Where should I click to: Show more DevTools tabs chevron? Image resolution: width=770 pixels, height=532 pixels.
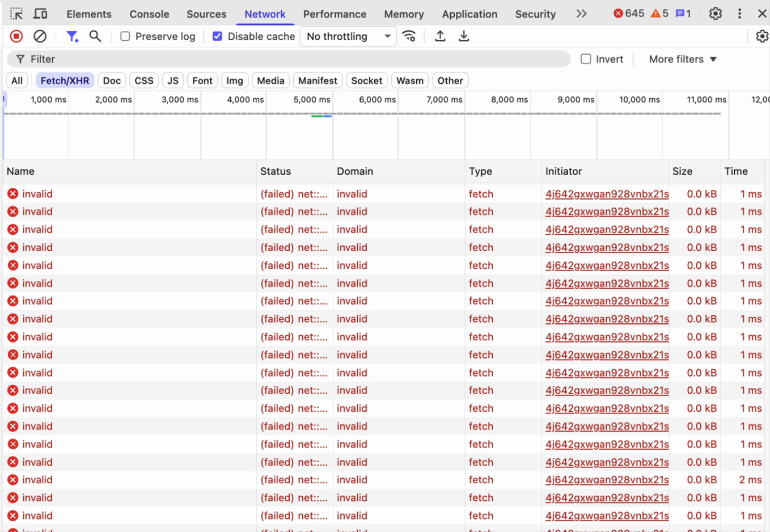(x=581, y=14)
